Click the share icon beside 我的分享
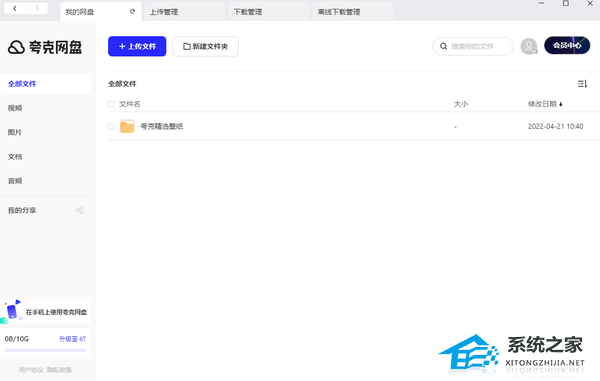Screen dimensions: 600x381 (x=79, y=210)
